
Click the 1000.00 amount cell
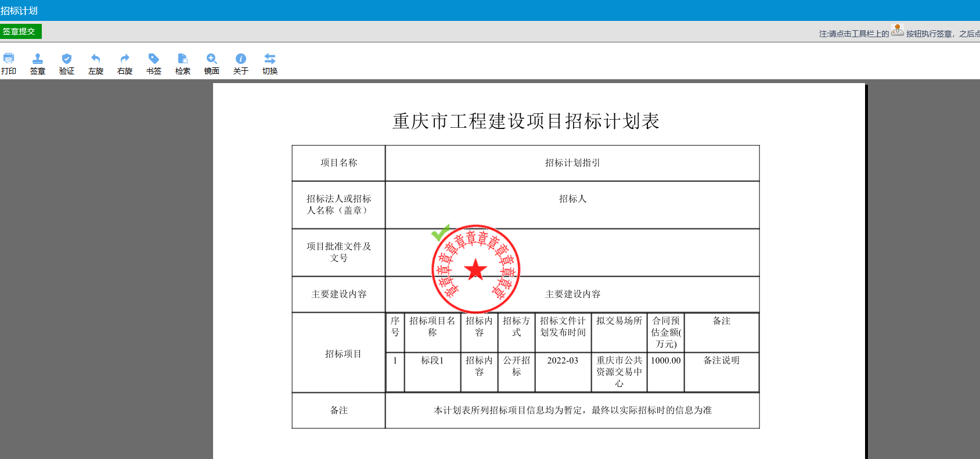pos(666,372)
